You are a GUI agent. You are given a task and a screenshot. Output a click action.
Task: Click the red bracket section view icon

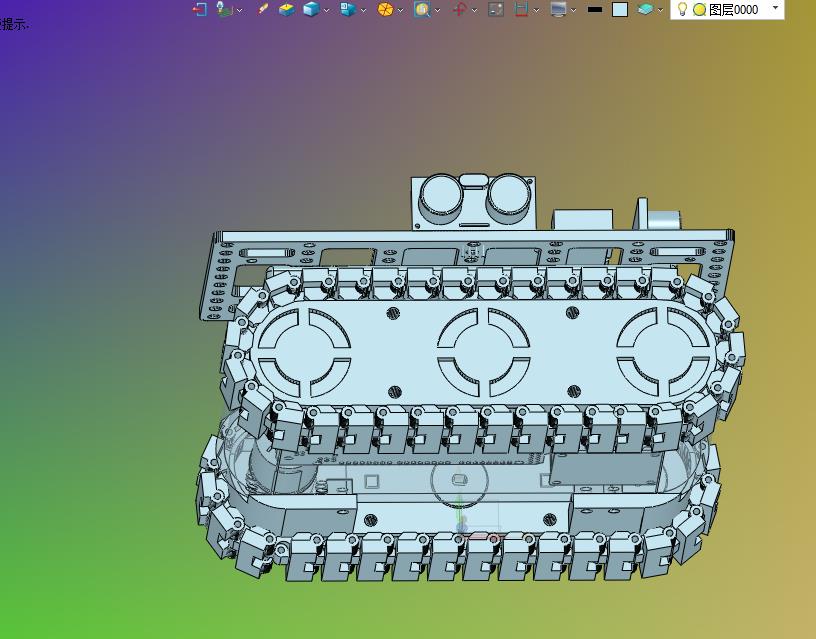521,9
